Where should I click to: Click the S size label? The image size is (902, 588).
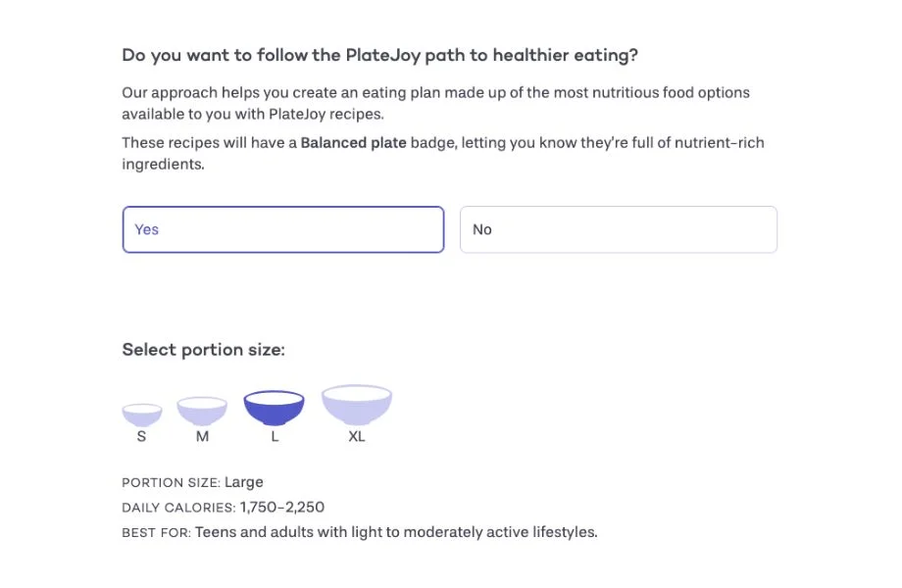(x=141, y=436)
